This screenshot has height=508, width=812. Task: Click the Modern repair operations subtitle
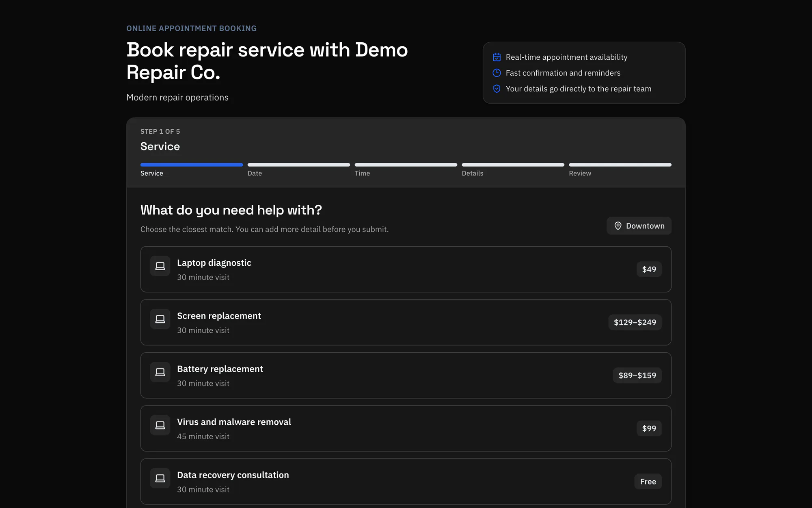point(177,98)
